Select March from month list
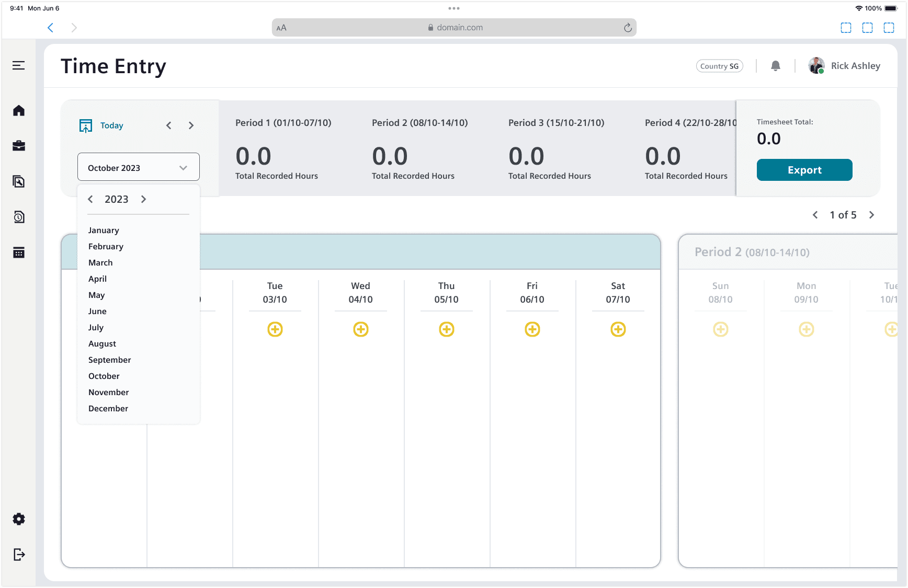 click(100, 263)
